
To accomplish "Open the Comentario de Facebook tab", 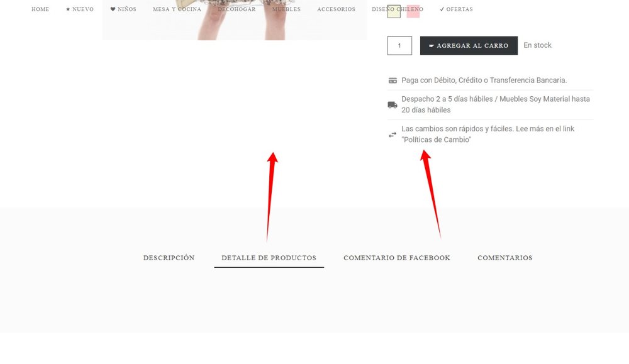I will [x=397, y=258].
